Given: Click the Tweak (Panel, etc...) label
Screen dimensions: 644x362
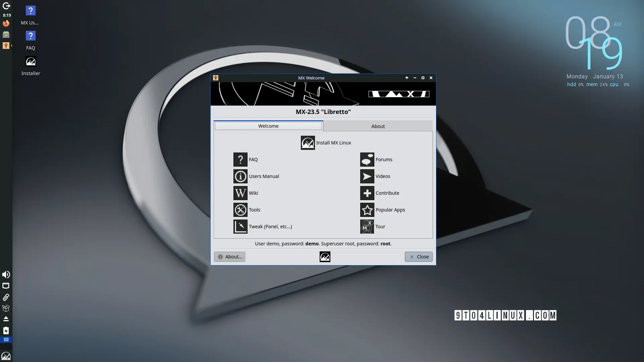Looking at the screenshot, I should tap(270, 227).
